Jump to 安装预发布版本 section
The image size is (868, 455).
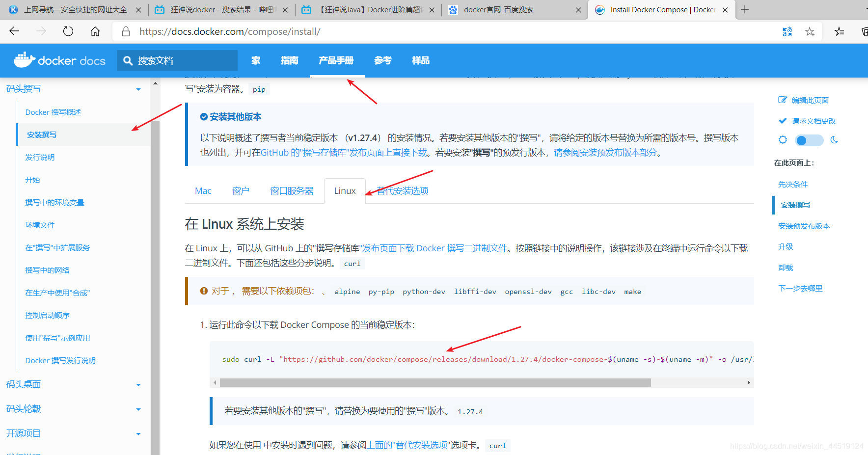[x=804, y=226]
